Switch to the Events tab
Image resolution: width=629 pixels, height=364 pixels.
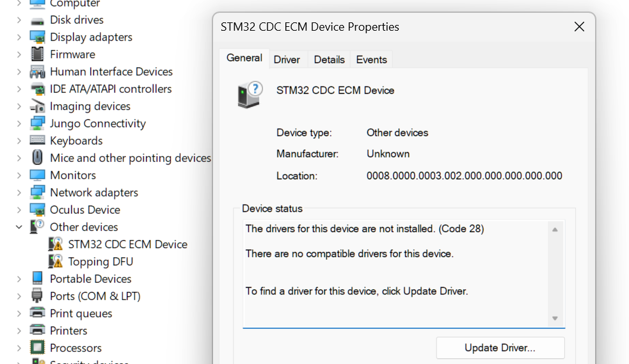pyautogui.click(x=371, y=59)
